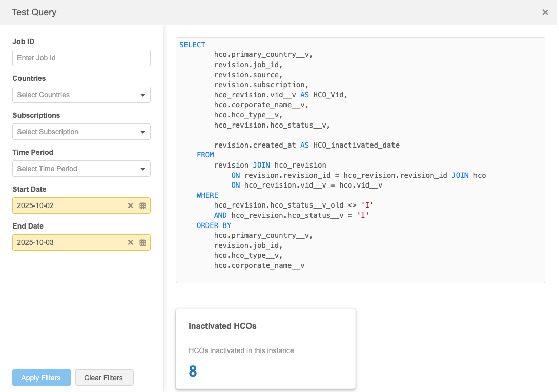
Task: Click the HCOs inactivated in this instance text
Action: click(x=241, y=350)
